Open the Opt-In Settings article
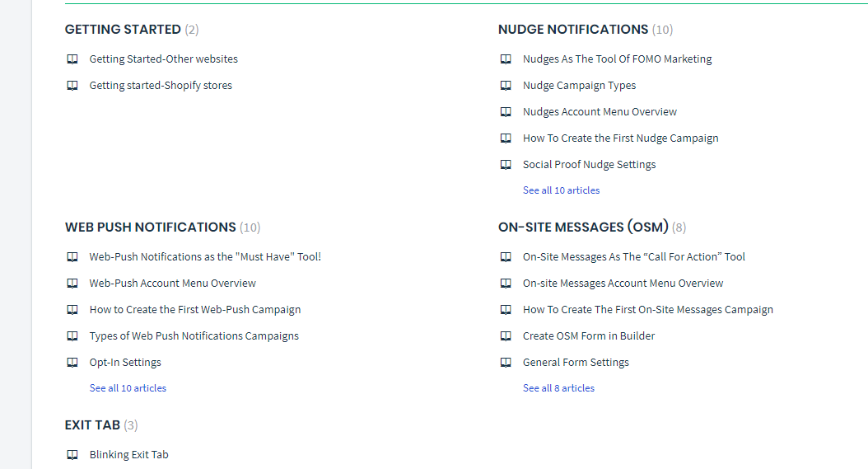 click(x=125, y=362)
